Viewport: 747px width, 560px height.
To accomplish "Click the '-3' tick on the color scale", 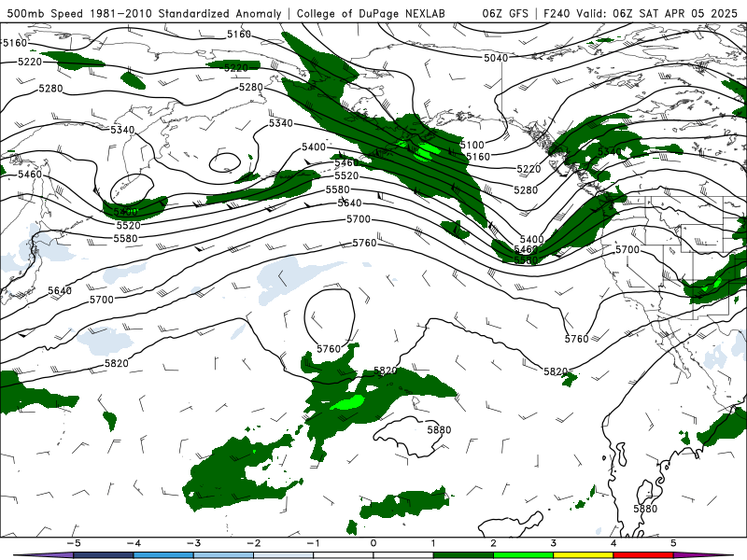I will pos(193,543).
